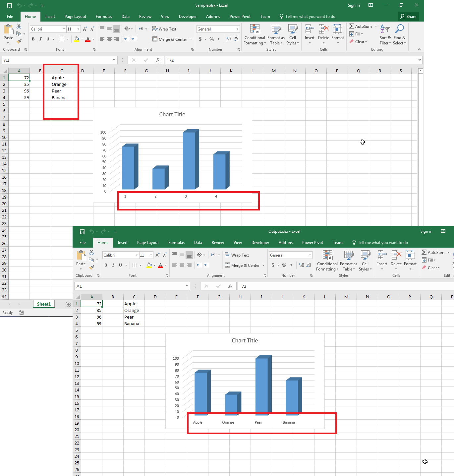Switch to Data tab in Output.xlsx
454x476 pixels.
198,243
